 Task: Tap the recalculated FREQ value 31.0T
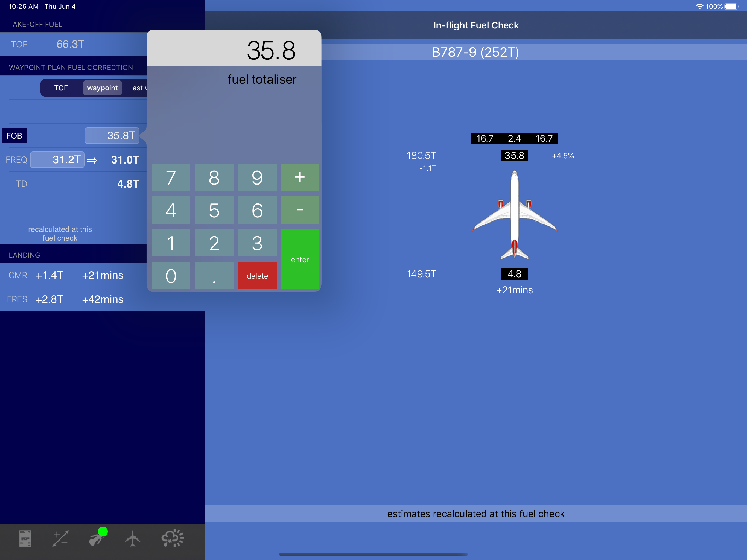click(x=125, y=160)
